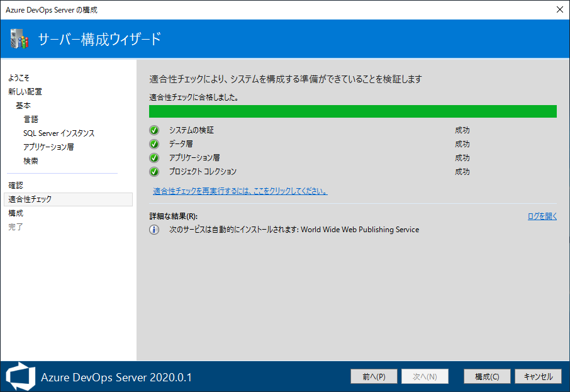Close the Azure DevOps Server configuration window
The height and width of the screenshot is (392, 570).
[x=559, y=9]
